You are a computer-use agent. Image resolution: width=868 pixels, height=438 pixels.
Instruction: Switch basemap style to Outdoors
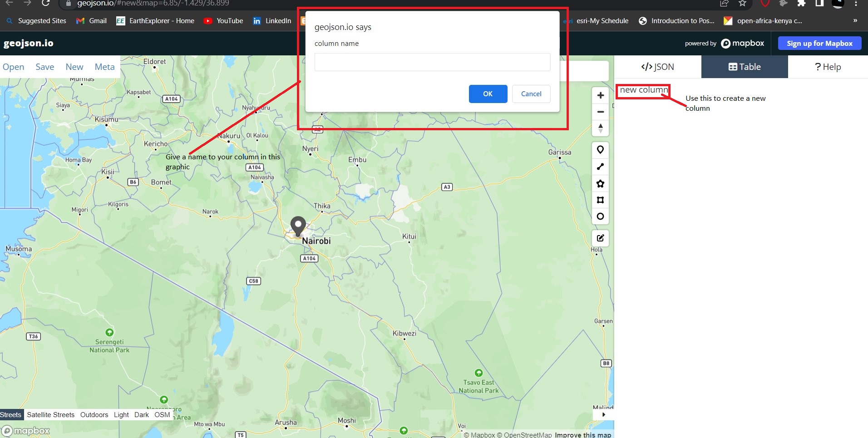[94, 415]
